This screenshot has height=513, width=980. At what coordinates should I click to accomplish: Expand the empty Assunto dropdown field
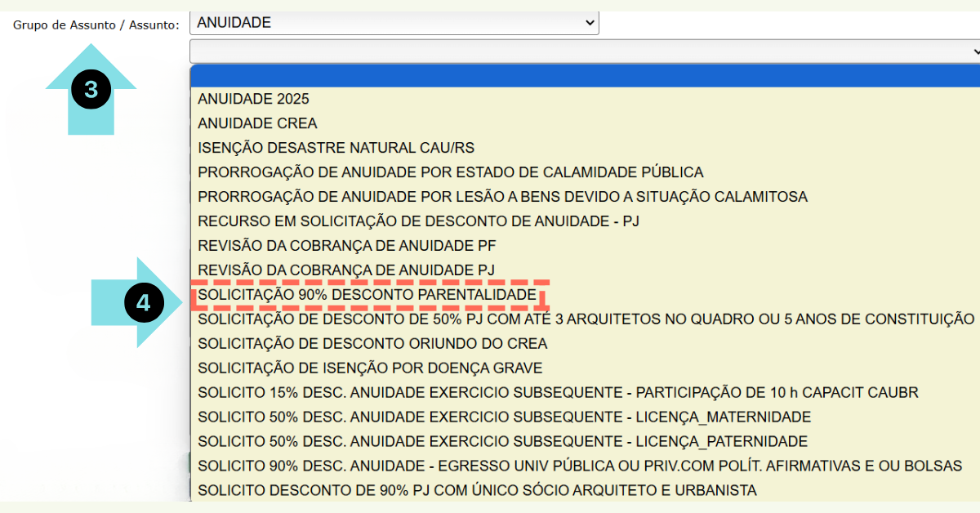coord(584,51)
